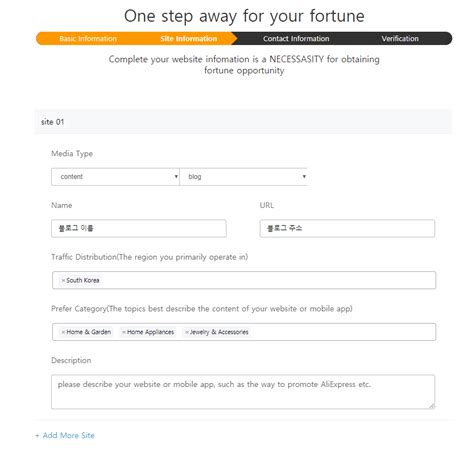
Task: Focus the URL input field
Action: click(x=347, y=228)
